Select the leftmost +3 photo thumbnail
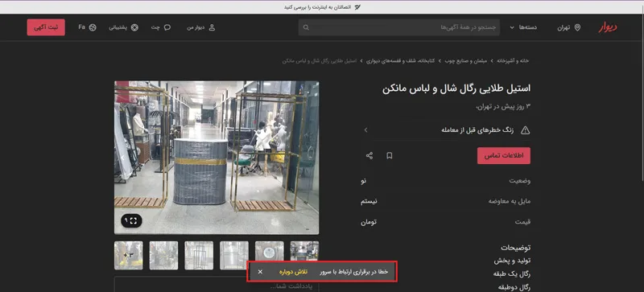 coord(129,256)
